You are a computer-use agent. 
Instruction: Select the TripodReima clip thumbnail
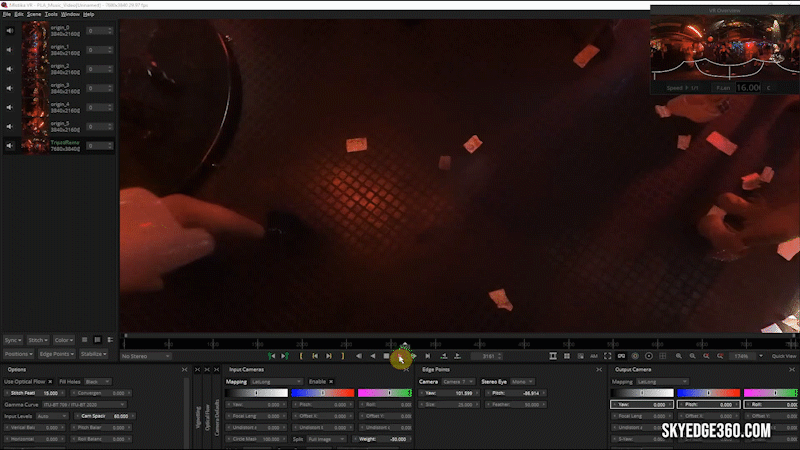pos(35,145)
